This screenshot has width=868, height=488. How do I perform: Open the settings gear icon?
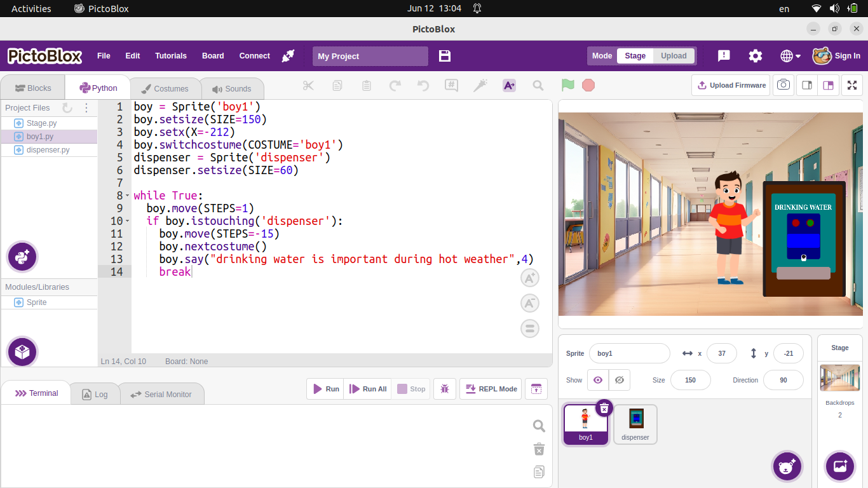click(755, 56)
